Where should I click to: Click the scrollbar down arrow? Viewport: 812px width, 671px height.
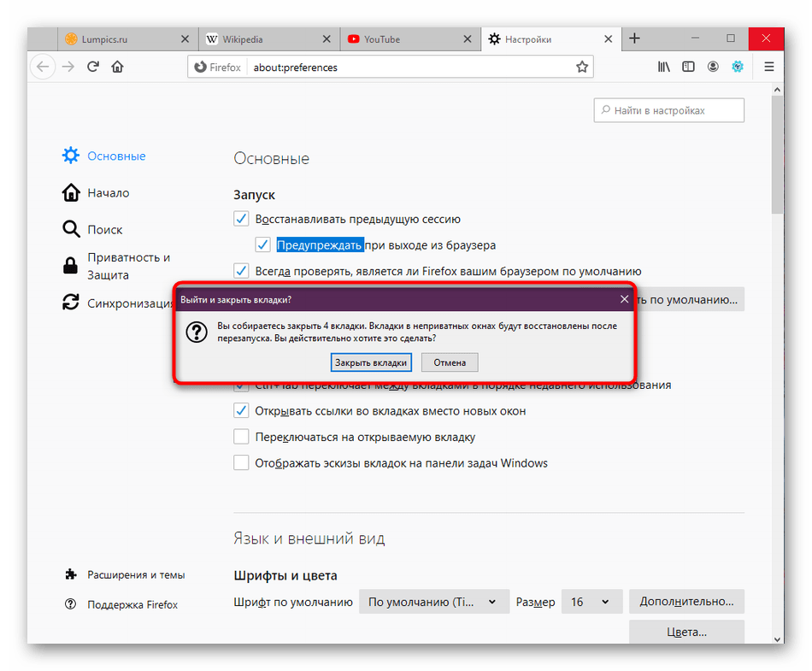(777, 639)
